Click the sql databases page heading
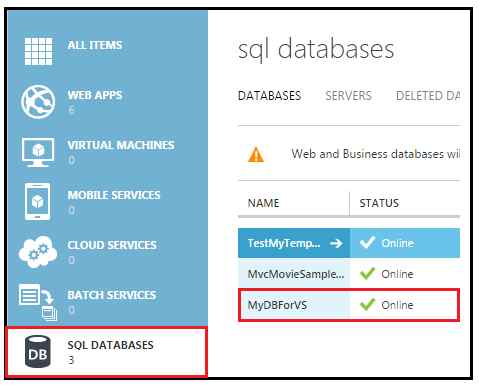This screenshot has height=386, width=479. point(316,49)
